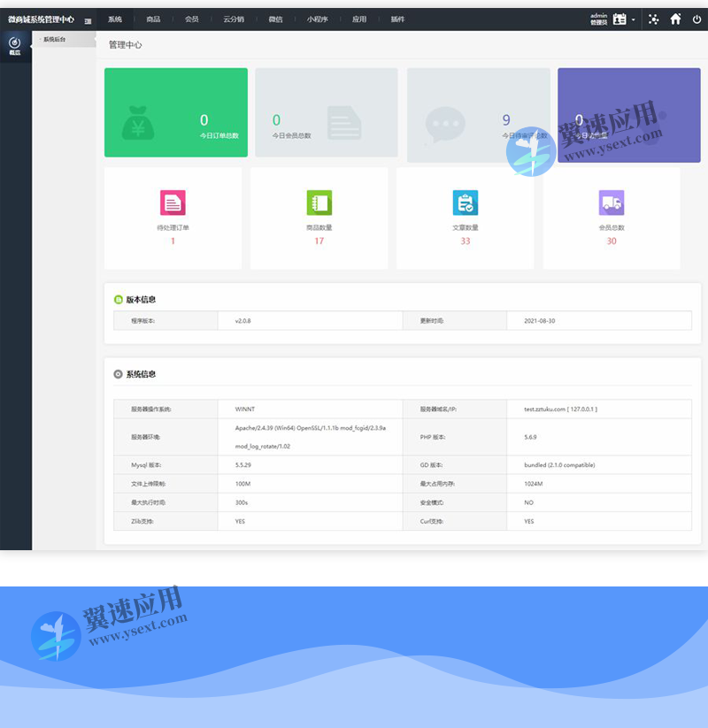
Task: Open the 小程序 menu
Action: 317,19
